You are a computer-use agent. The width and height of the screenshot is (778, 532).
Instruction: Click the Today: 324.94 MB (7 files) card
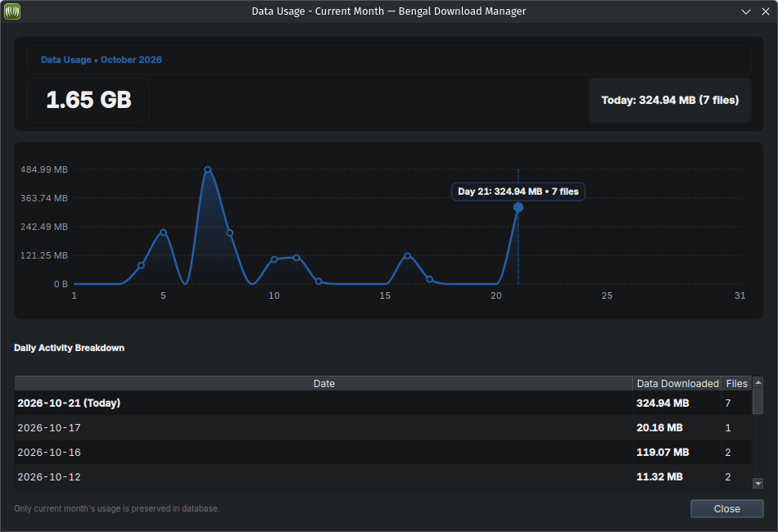(670, 100)
